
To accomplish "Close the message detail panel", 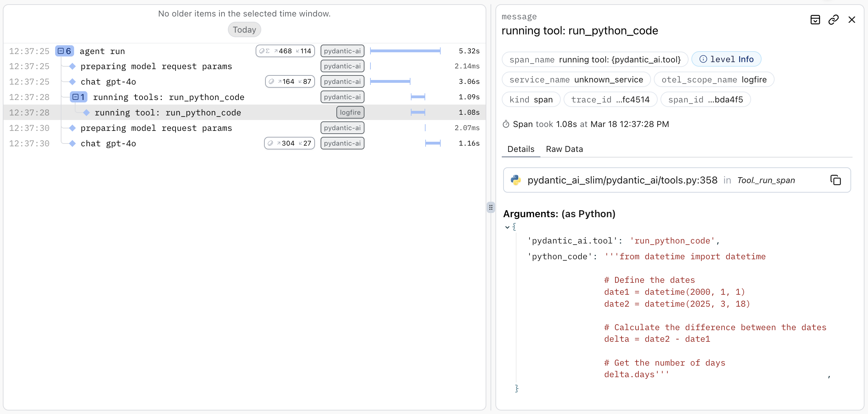I will tap(852, 20).
